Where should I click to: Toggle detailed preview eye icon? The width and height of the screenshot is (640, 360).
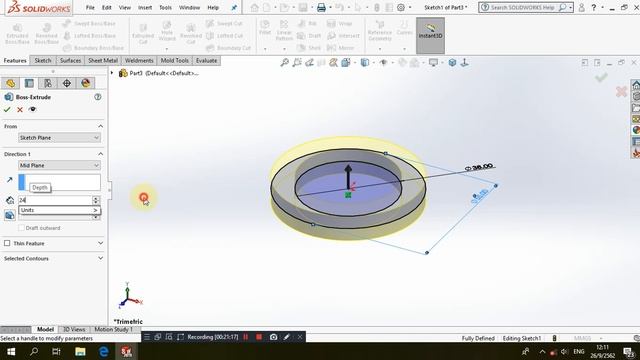point(33,109)
